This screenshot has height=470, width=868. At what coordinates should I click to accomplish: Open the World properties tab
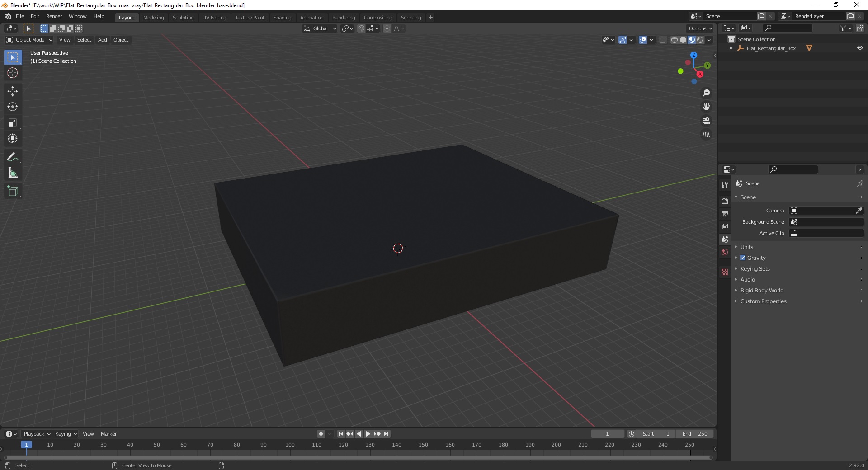tap(725, 252)
